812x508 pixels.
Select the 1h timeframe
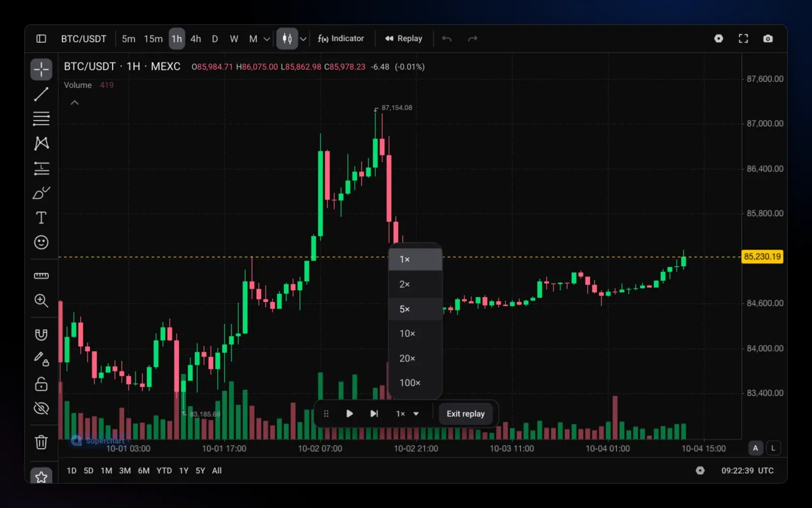click(177, 39)
